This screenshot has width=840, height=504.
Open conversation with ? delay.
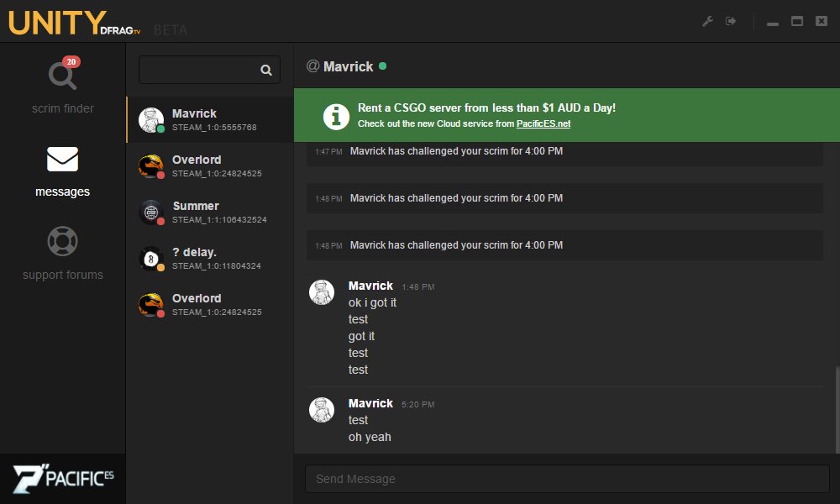click(210, 259)
